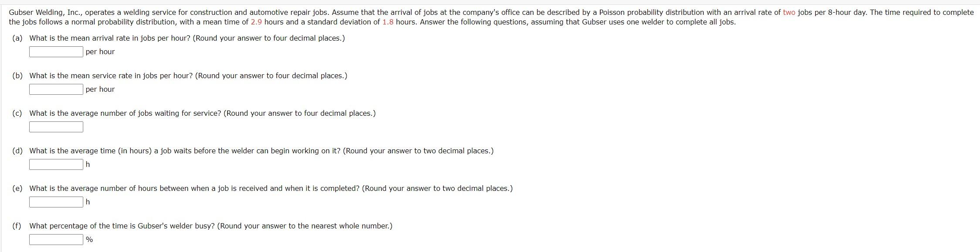Image resolution: width=980 pixels, height=252 pixels.
Task: Click the input box above the % symbol
Action: (56, 239)
